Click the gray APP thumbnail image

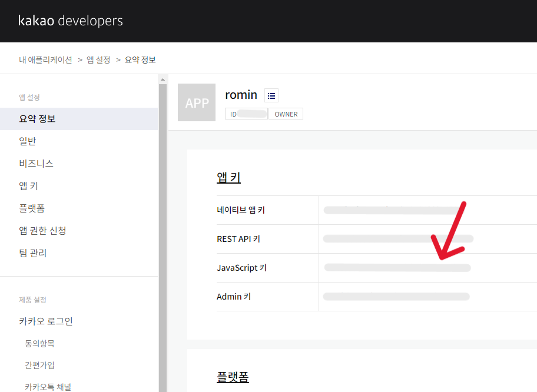click(197, 102)
